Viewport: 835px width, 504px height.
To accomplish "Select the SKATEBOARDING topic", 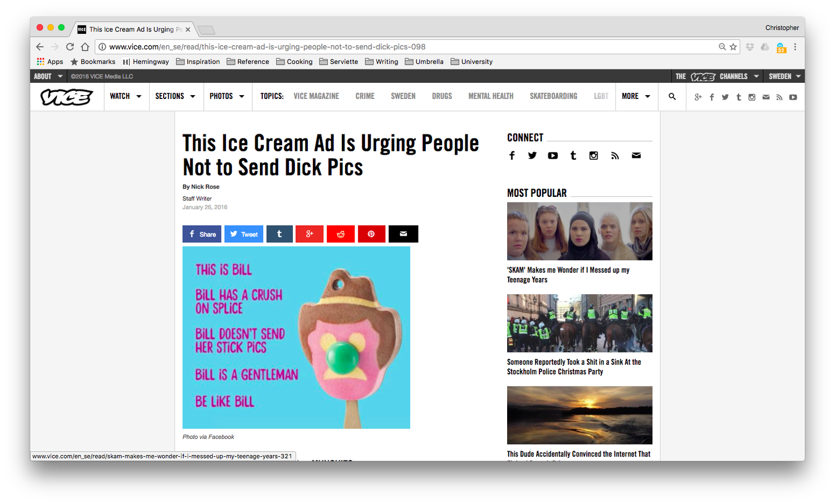I will 553,96.
